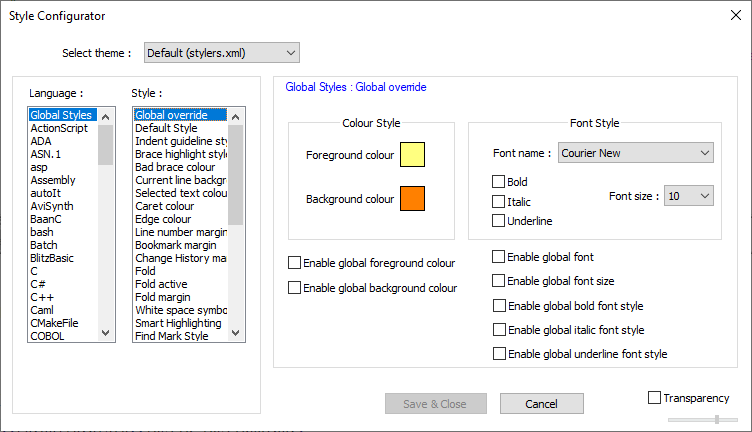The width and height of the screenshot is (752, 432).
Task: Select Caml in the Language list
Action: point(63,310)
